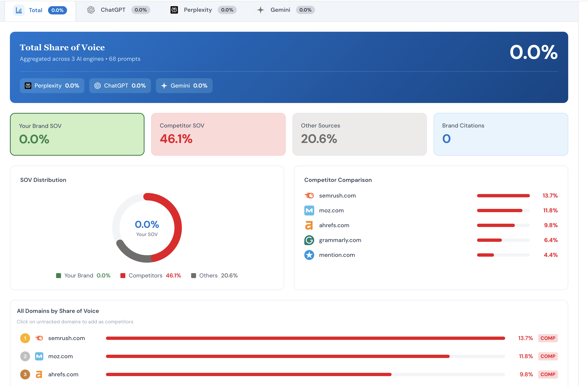Click the OpenAI logo on the ChatGPT tab
Image resolution: width=588 pixels, height=386 pixels.
tap(91, 10)
